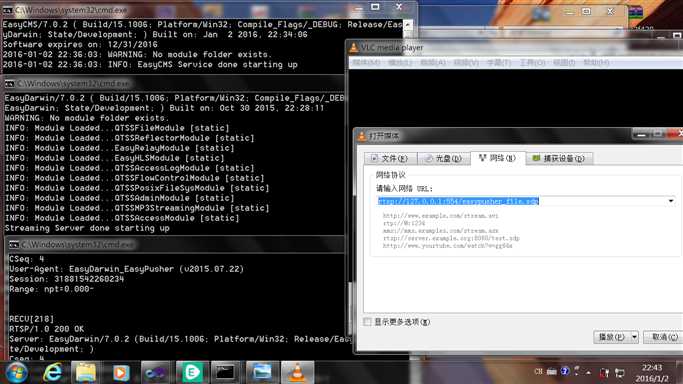Click the network URL input field
683x384 pixels.
click(x=521, y=201)
